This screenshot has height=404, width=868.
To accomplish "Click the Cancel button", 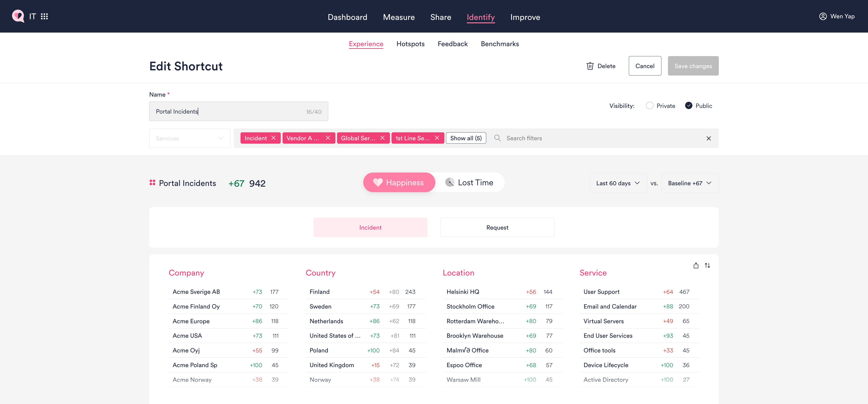I will tap(645, 66).
